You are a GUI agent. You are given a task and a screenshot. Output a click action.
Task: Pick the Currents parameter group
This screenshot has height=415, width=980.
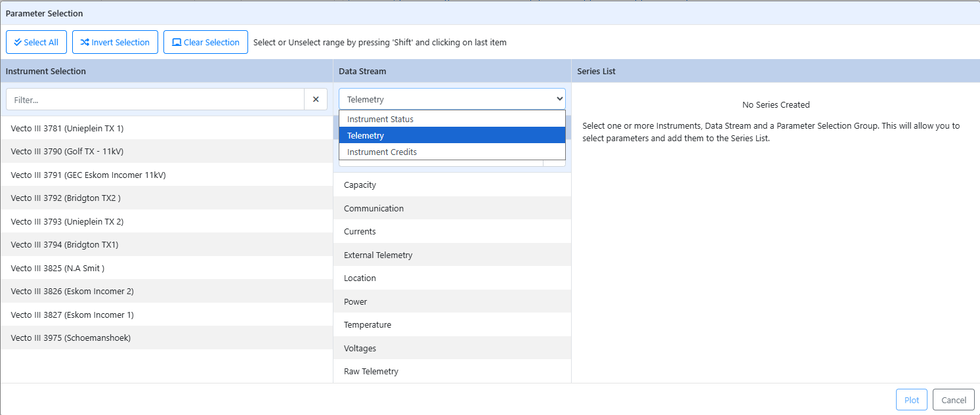[x=452, y=231]
